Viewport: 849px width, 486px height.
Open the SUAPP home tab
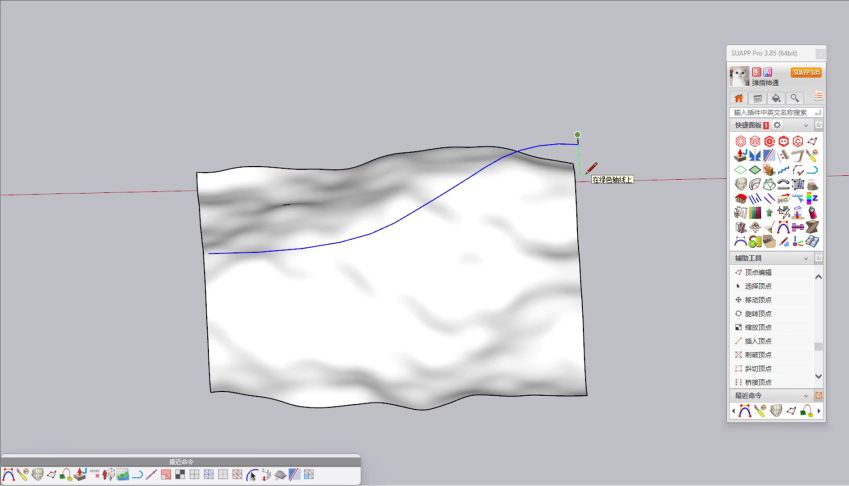point(739,98)
